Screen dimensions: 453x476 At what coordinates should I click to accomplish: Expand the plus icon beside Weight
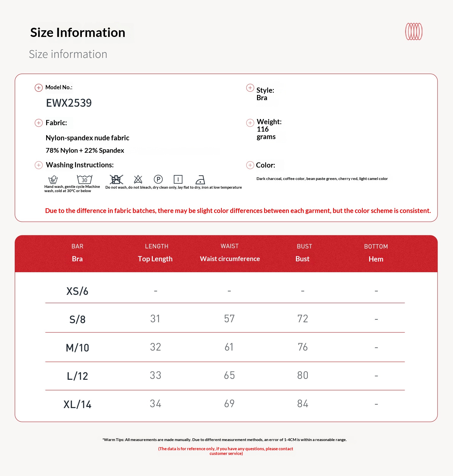coord(250,123)
